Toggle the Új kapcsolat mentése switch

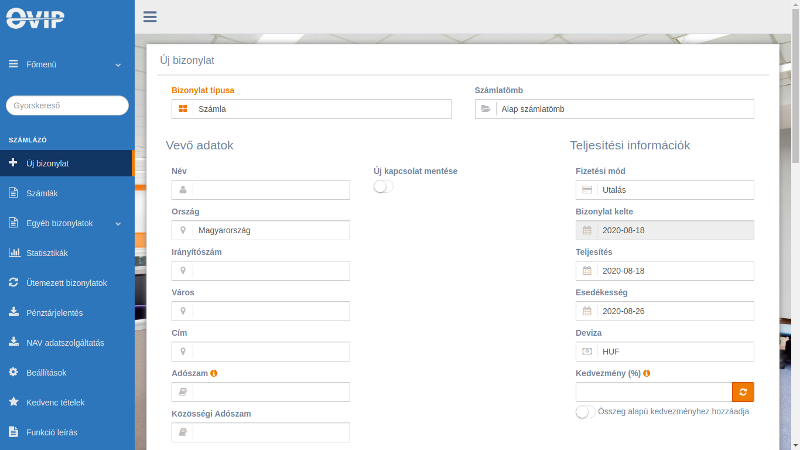tap(383, 187)
